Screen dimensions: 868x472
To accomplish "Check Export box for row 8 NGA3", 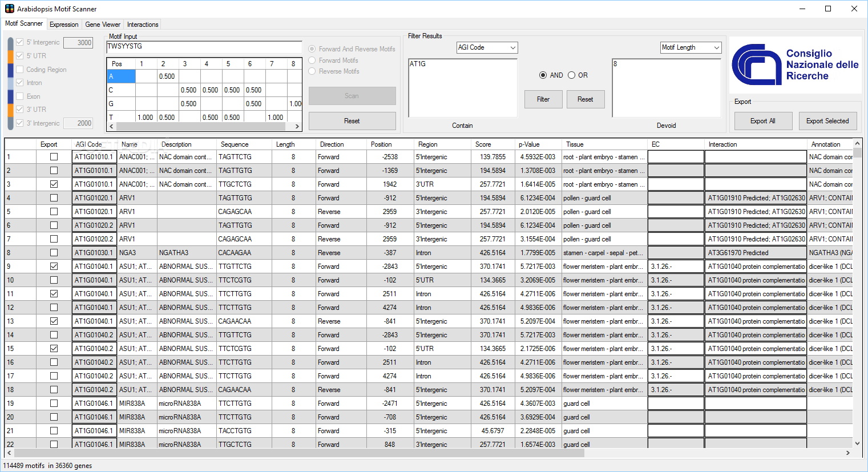I will (54, 253).
